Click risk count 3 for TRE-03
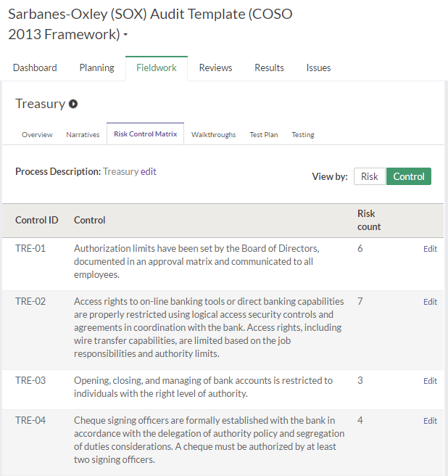 [360, 380]
